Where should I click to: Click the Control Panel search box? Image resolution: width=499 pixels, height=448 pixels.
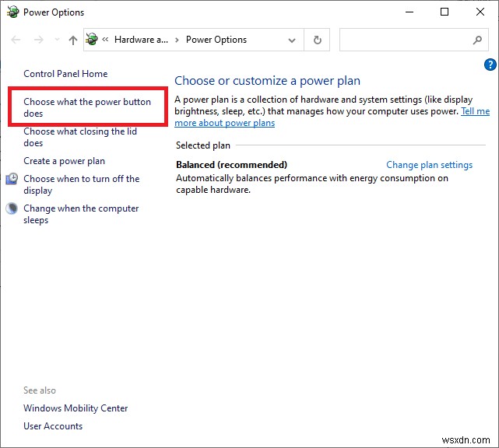405,40
